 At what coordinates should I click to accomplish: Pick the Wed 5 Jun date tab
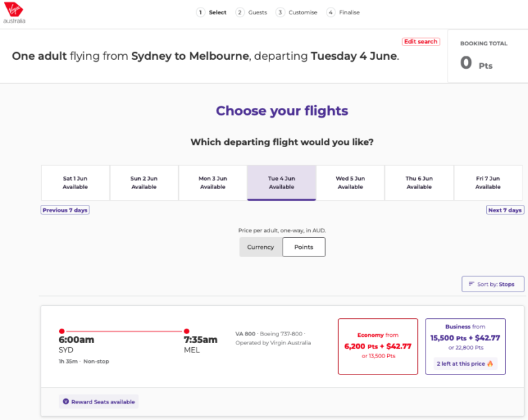pyautogui.click(x=350, y=183)
